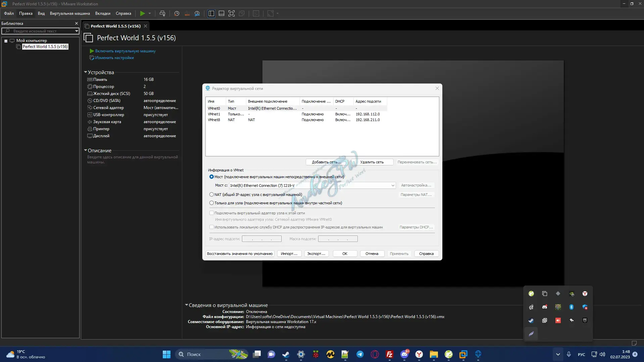Click the console view toolbar icon
Viewport: 644px width, 362px height.
(256, 13)
